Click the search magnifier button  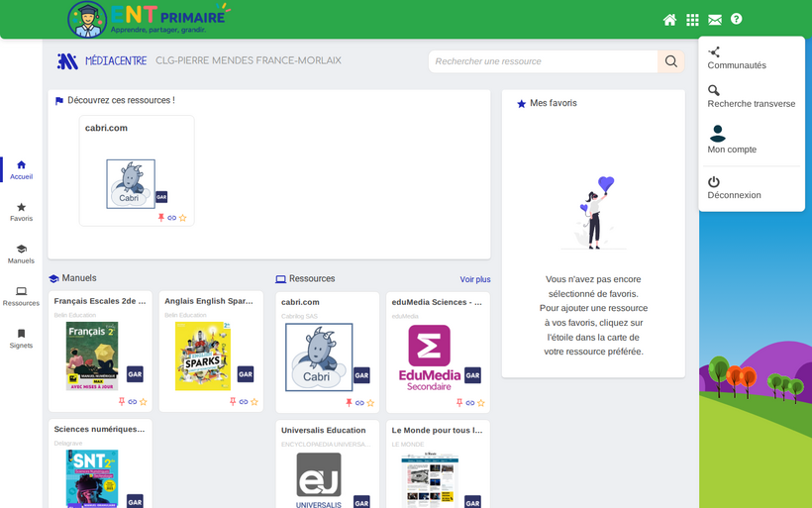tap(671, 61)
